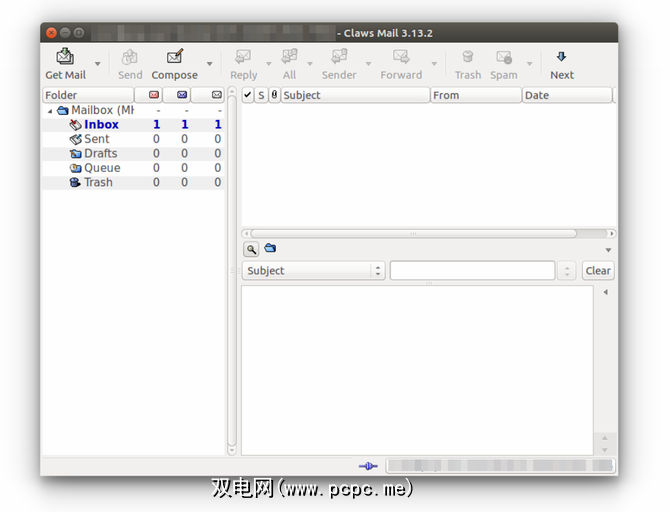Click the Spam toolbar icon

pos(504,56)
